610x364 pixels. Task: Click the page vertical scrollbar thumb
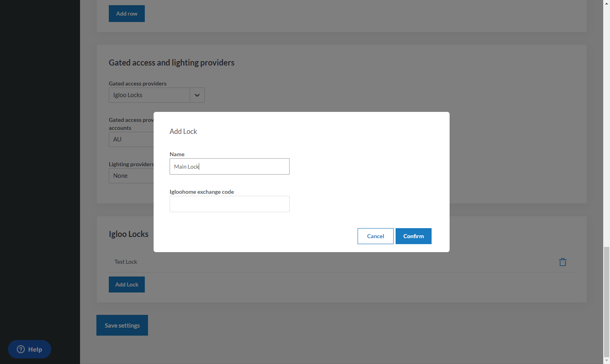click(x=606, y=302)
